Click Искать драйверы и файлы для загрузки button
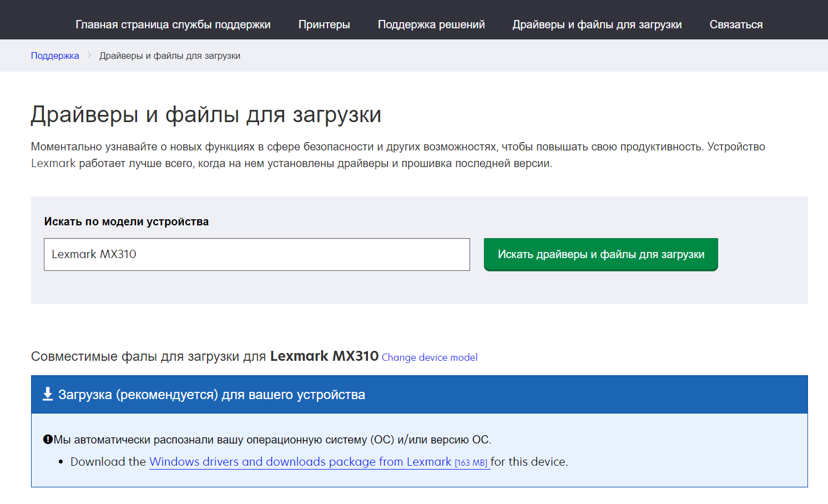Viewport: 828px width, 504px height. [x=601, y=254]
